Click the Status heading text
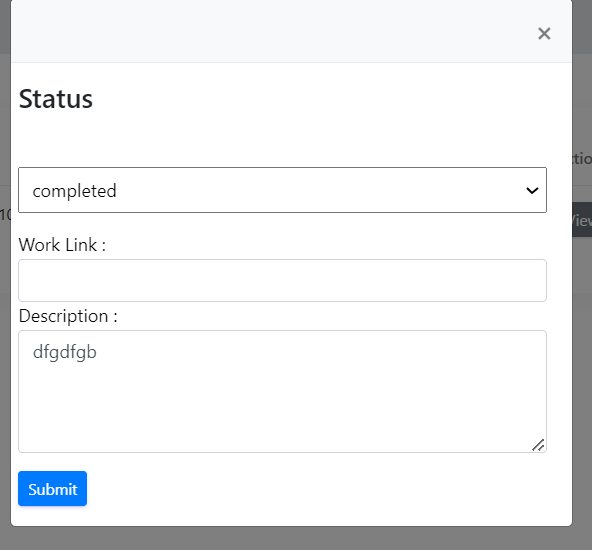This screenshot has height=550, width=592. point(56,99)
